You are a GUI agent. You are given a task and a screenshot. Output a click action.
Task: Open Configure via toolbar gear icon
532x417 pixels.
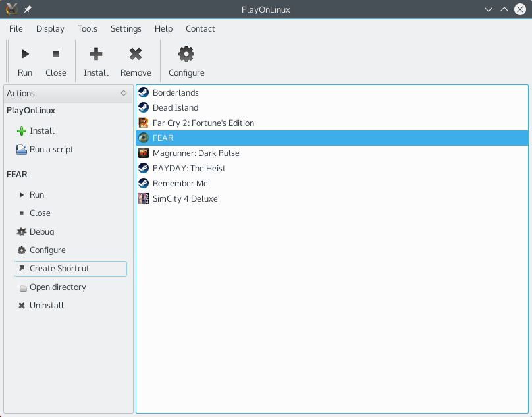pyautogui.click(x=186, y=54)
